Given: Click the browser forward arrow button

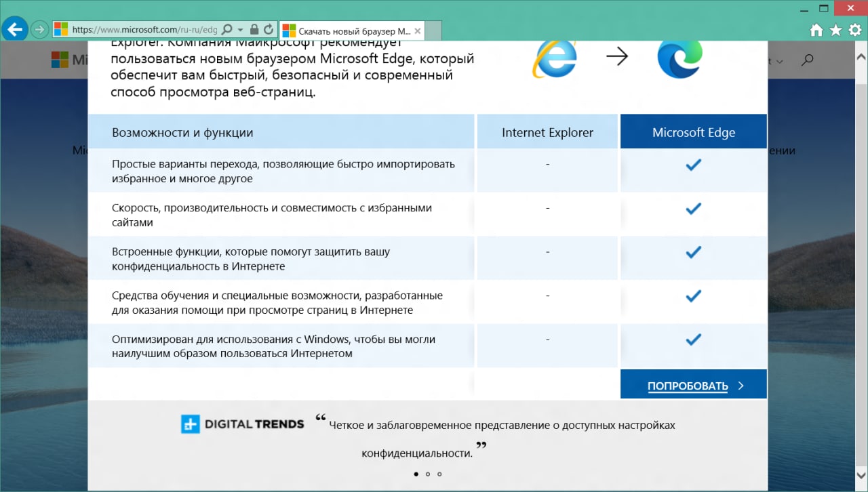Looking at the screenshot, I should pos(39,30).
